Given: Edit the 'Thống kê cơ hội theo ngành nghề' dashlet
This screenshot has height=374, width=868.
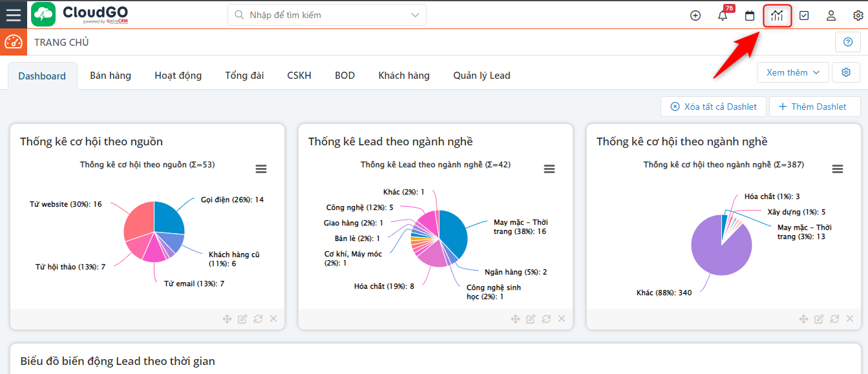Looking at the screenshot, I should (819, 318).
